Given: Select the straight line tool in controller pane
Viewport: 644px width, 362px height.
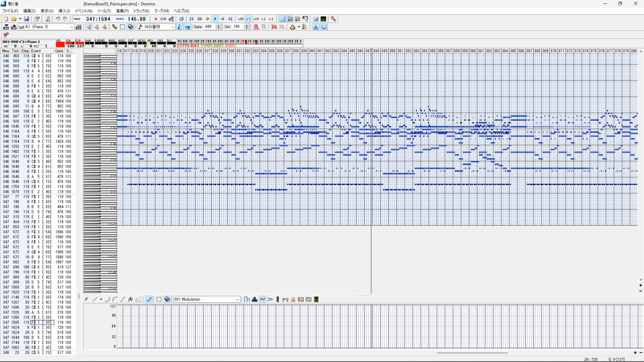Looking at the screenshot, I should 95,300.
